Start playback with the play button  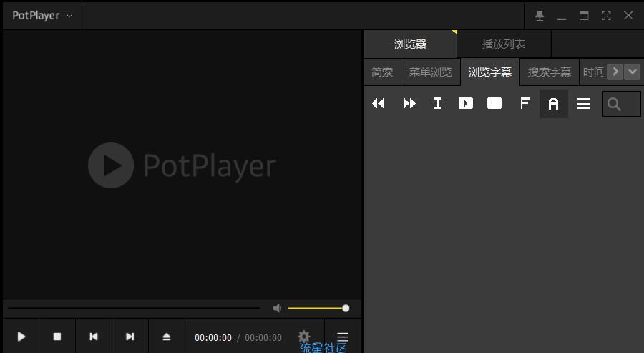click(21, 337)
